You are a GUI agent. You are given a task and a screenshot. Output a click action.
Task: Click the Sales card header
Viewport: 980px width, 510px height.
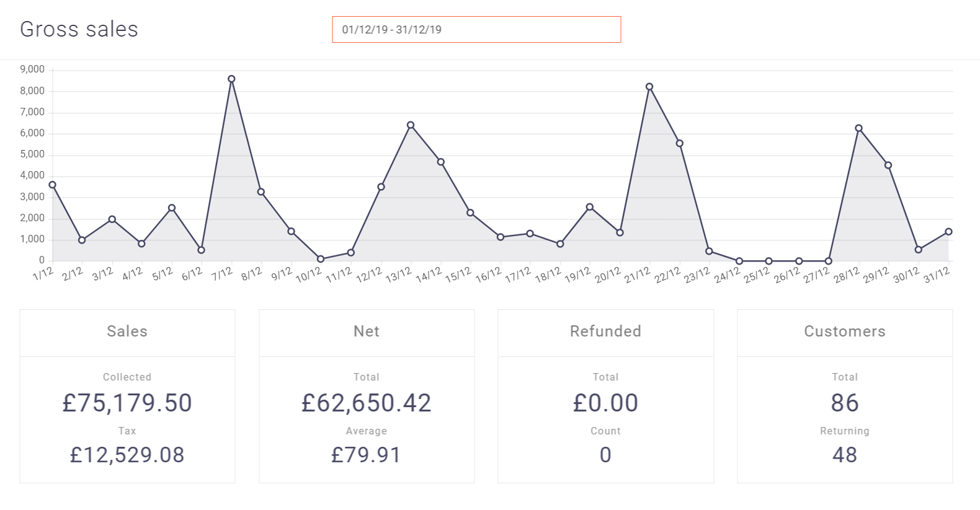tap(127, 332)
